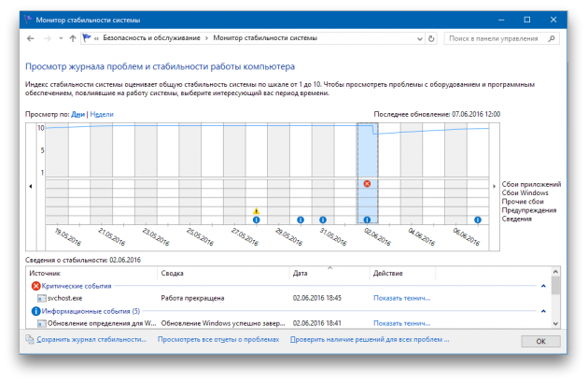The height and width of the screenshot is (383, 588).
Task: Click 'Предупреждения' legend label
Action: pos(529,210)
